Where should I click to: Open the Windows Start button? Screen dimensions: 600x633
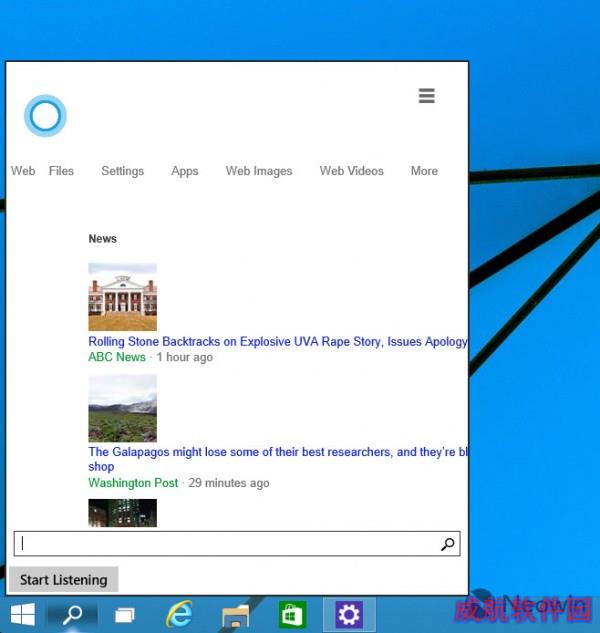point(23,614)
